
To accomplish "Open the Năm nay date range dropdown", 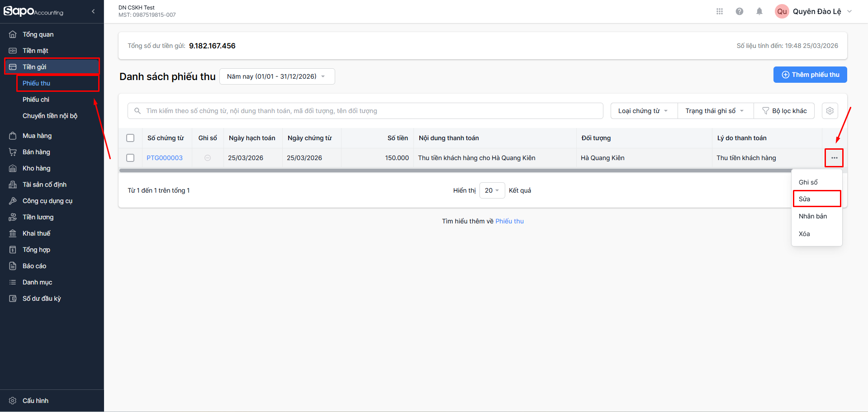I will click(x=277, y=76).
